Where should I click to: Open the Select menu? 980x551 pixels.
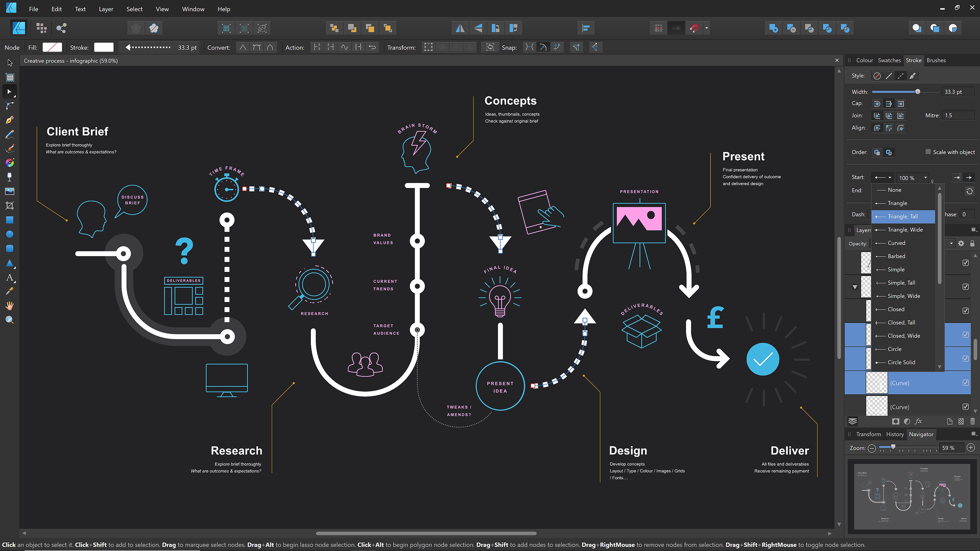pyautogui.click(x=134, y=9)
